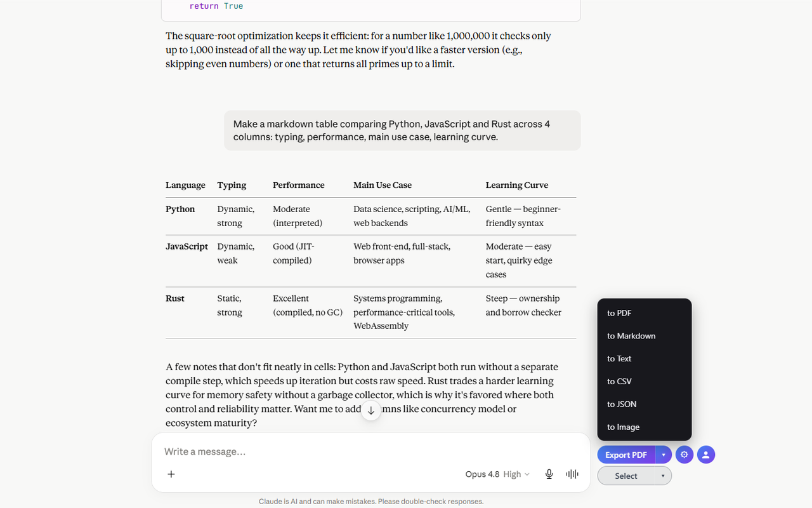Click the 'Python' row label
812x508 pixels.
180,209
